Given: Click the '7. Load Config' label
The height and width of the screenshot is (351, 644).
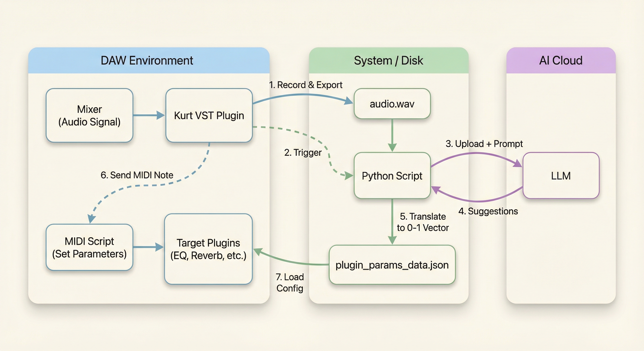Looking at the screenshot, I should [x=290, y=282].
